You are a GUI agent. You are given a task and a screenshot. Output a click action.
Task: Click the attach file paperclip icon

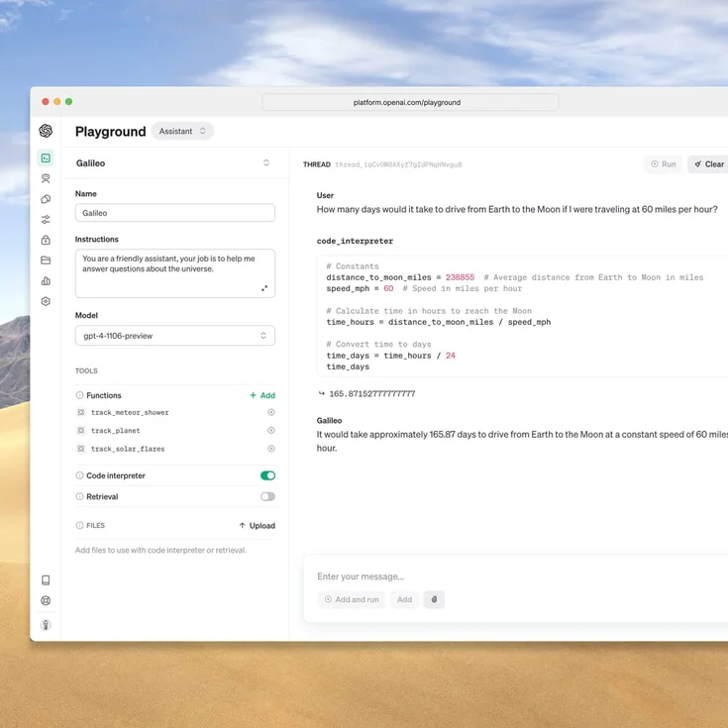pos(434,599)
